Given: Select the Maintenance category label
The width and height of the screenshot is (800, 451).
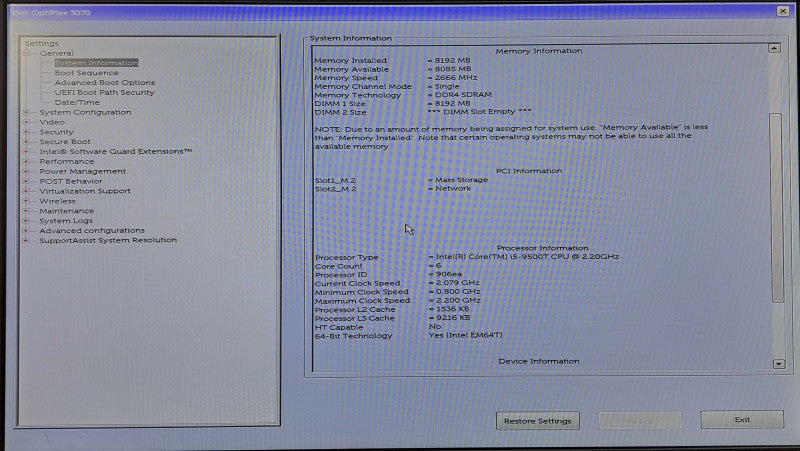Looking at the screenshot, I should coord(67,211).
